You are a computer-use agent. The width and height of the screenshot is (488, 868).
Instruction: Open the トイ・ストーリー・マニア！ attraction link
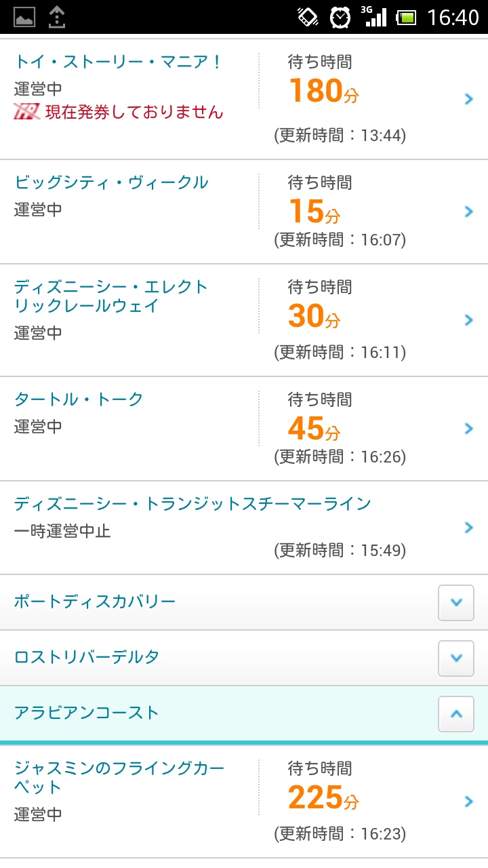coord(118,62)
